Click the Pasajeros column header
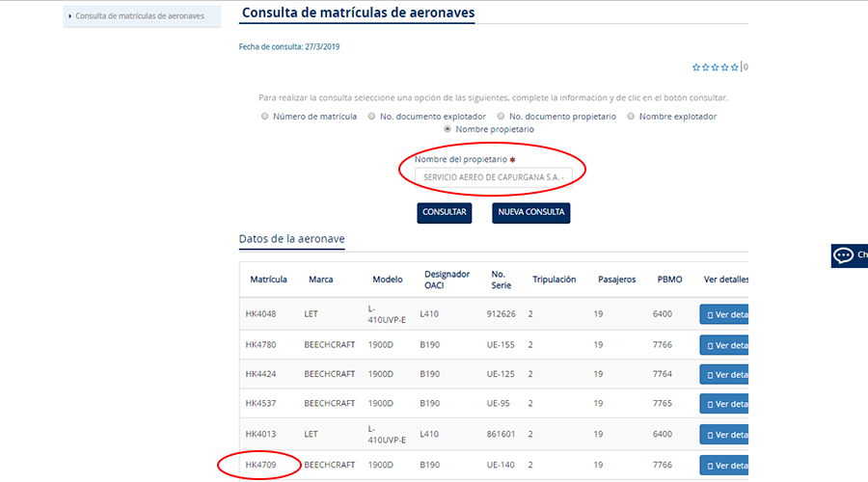Image resolution: width=868 pixels, height=482 pixels. pos(616,280)
